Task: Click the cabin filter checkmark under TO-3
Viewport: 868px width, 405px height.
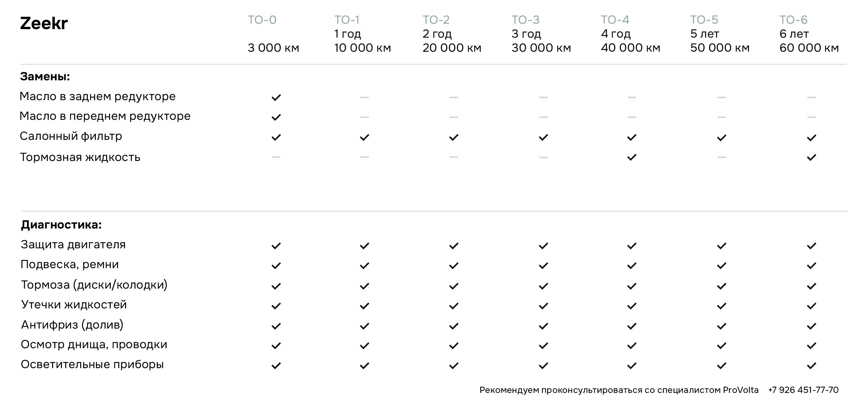Action: tap(543, 137)
